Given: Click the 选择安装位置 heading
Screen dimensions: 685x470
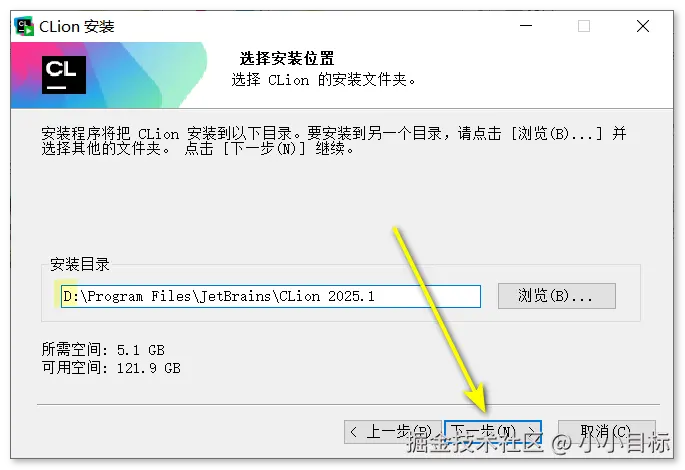Looking at the screenshot, I should (287, 58).
